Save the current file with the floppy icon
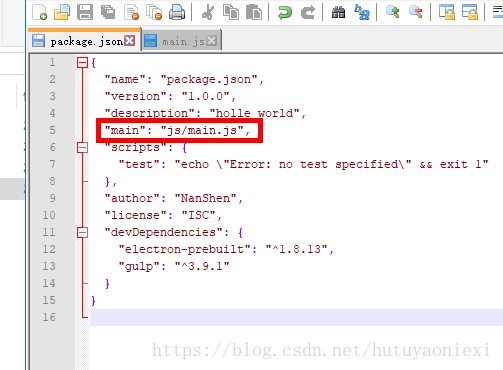The image size is (503, 370). pos(85,12)
